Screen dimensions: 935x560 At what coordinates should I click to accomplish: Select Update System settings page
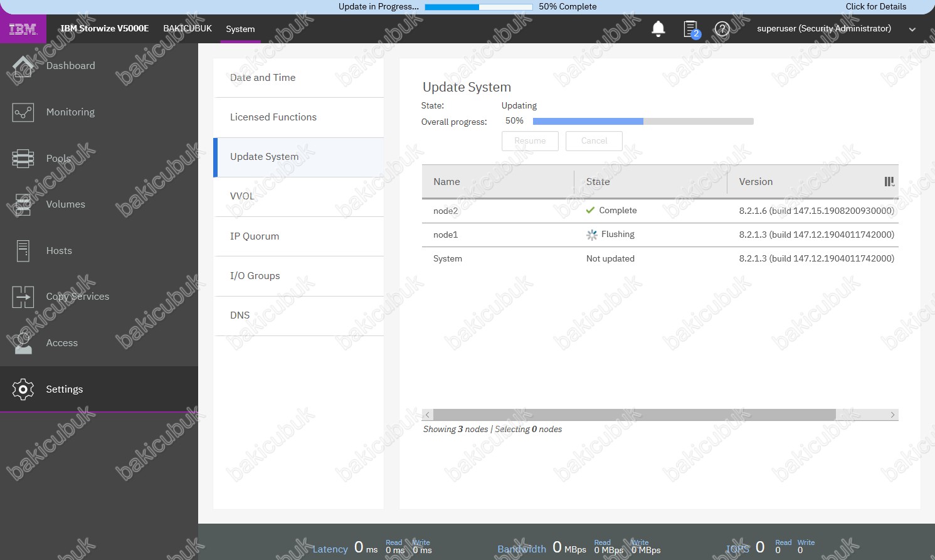coord(298,157)
